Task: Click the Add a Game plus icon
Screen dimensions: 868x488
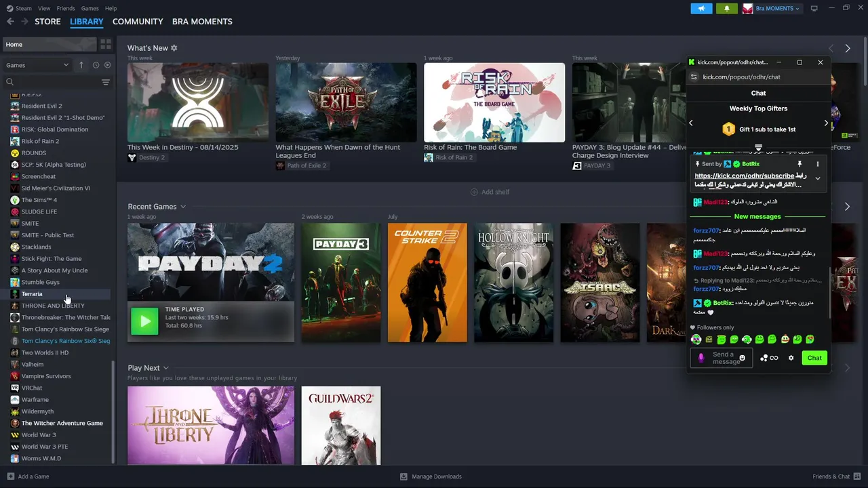Action: pos(10,476)
